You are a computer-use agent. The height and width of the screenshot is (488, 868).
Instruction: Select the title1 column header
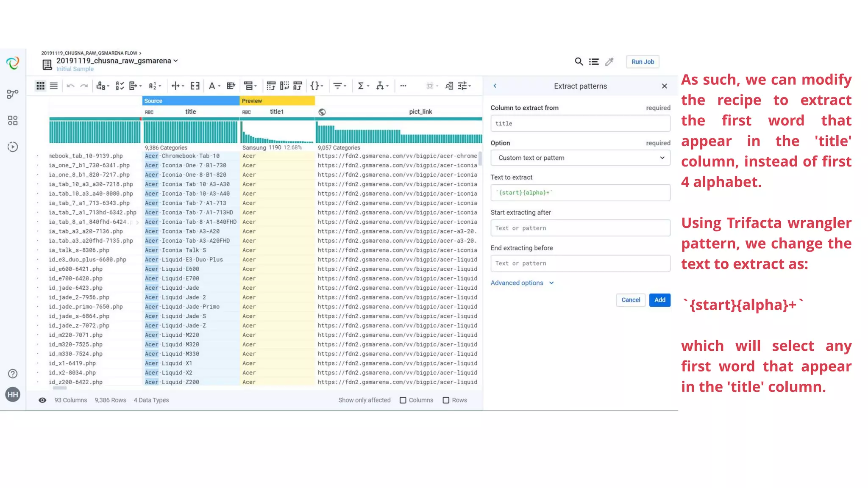click(277, 112)
